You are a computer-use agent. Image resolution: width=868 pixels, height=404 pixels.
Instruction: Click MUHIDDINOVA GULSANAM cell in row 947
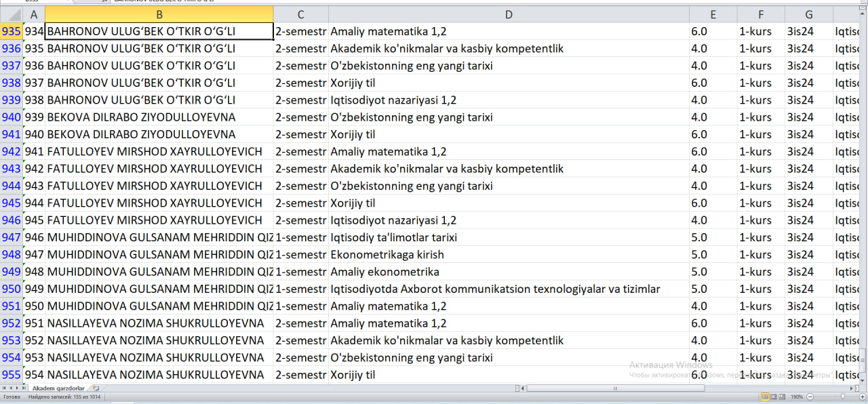(159, 237)
